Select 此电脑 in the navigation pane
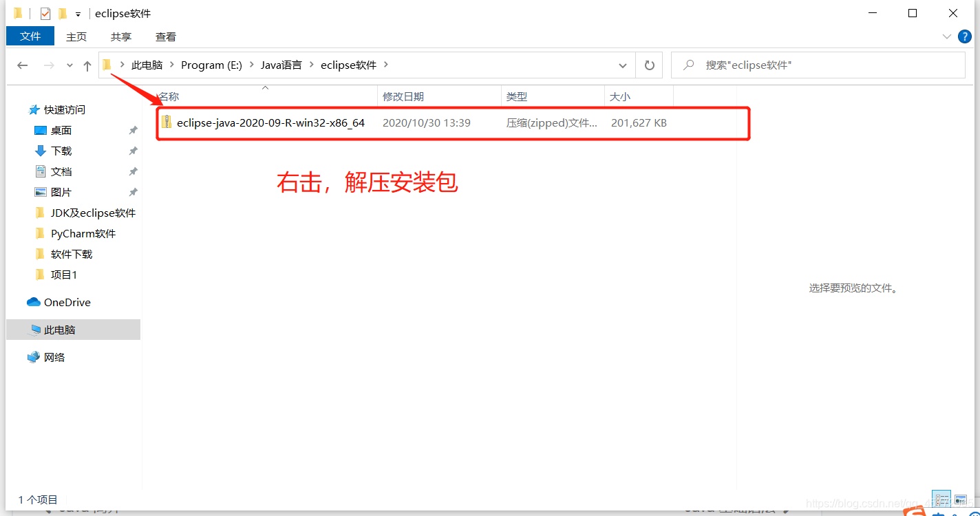 coord(73,330)
